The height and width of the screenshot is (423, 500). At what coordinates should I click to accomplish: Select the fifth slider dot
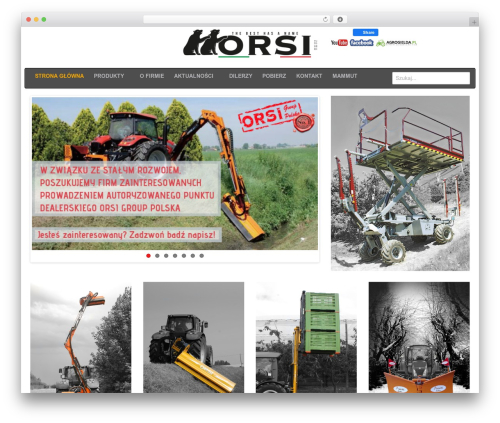point(184,256)
